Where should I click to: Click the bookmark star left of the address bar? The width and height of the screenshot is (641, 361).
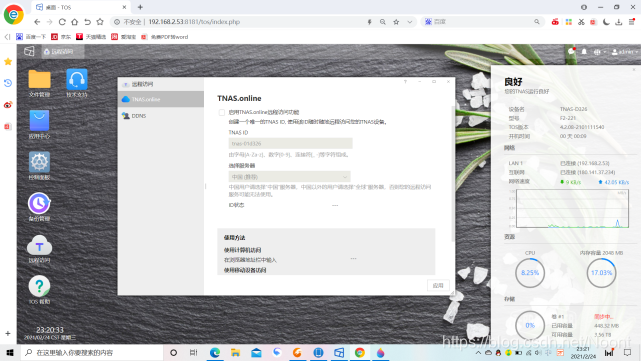[100, 22]
